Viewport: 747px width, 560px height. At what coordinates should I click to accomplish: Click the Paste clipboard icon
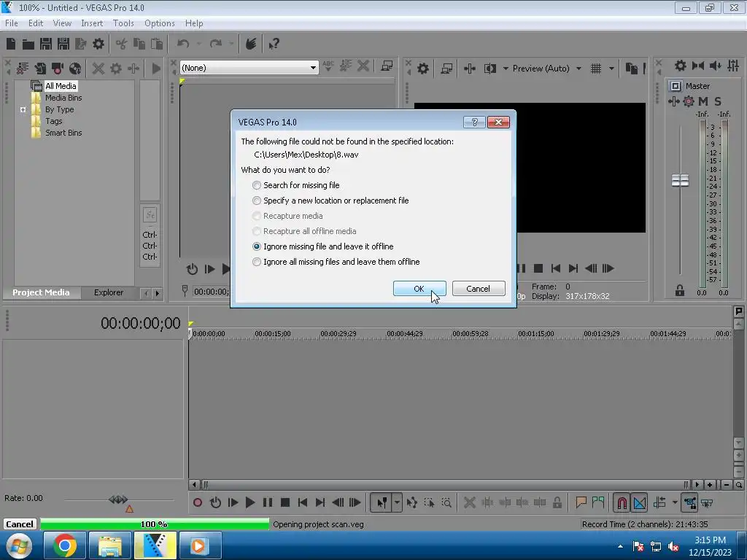point(157,44)
